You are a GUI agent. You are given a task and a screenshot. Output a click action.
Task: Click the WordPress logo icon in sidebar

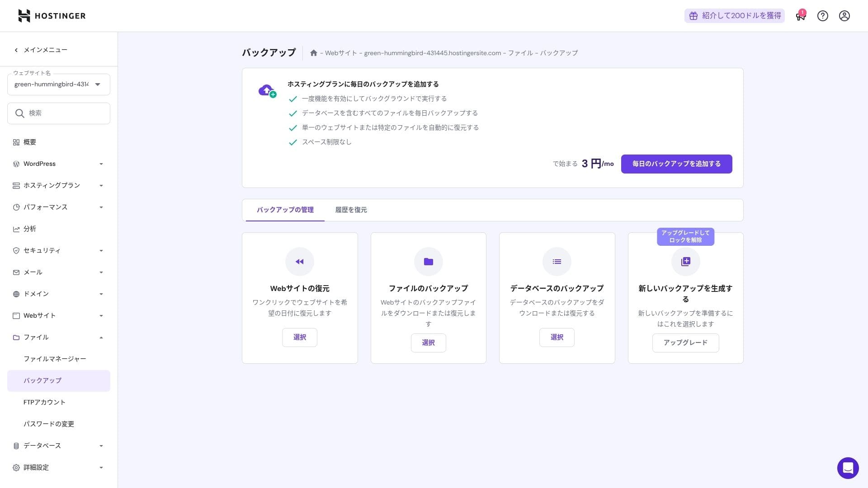tap(16, 164)
